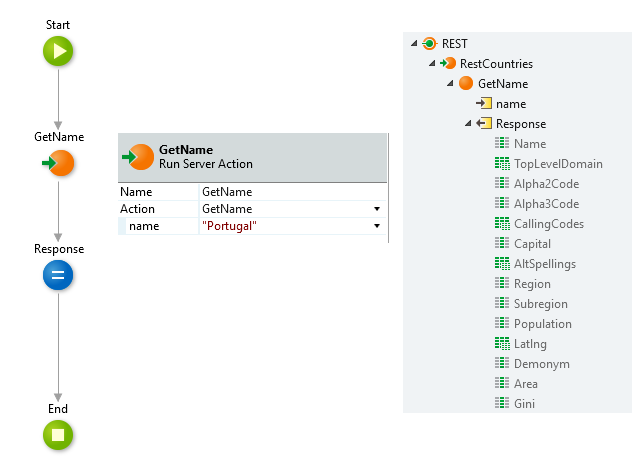Click the orange GetName method icon
The height and width of the screenshot is (475, 643).
(x=466, y=83)
